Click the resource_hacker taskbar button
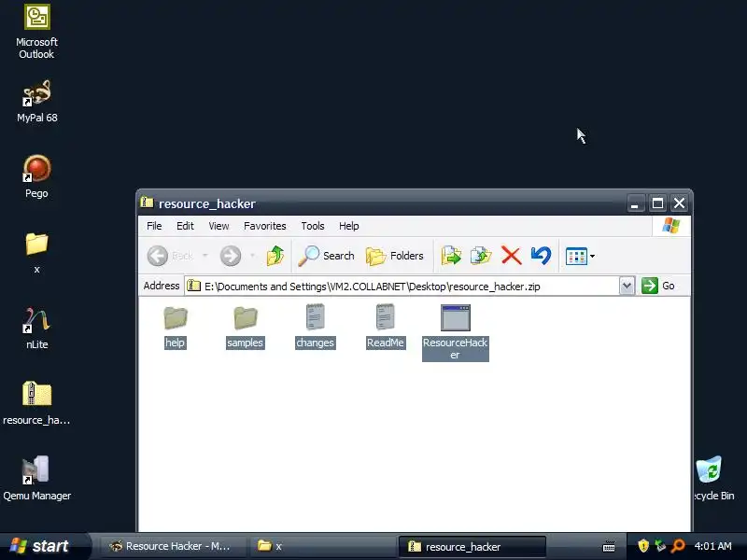747x560 pixels. pyautogui.click(x=472, y=547)
